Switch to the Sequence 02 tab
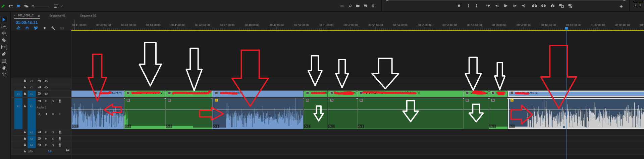Screen dimensions: 644x159 88,16
